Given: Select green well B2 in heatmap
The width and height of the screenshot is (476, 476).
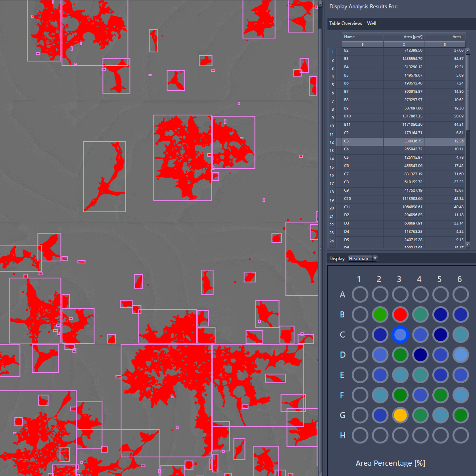Looking at the screenshot, I should (x=380, y=315).
